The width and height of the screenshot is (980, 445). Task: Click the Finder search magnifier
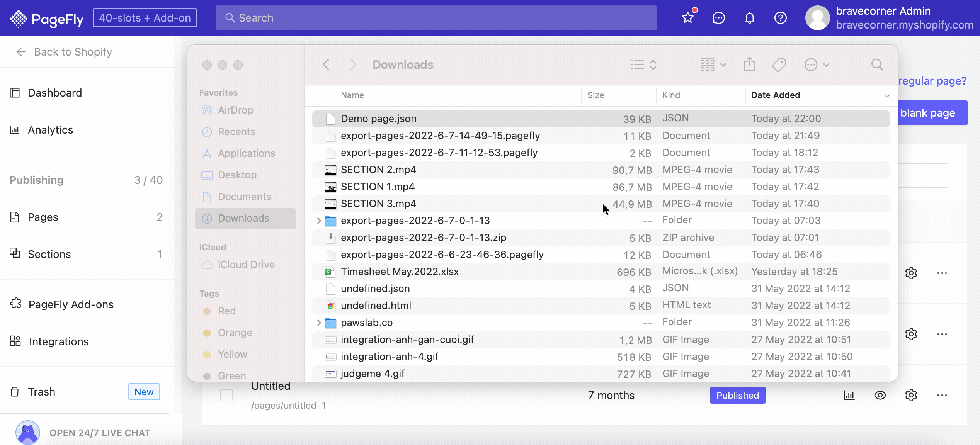coord(877,65)
